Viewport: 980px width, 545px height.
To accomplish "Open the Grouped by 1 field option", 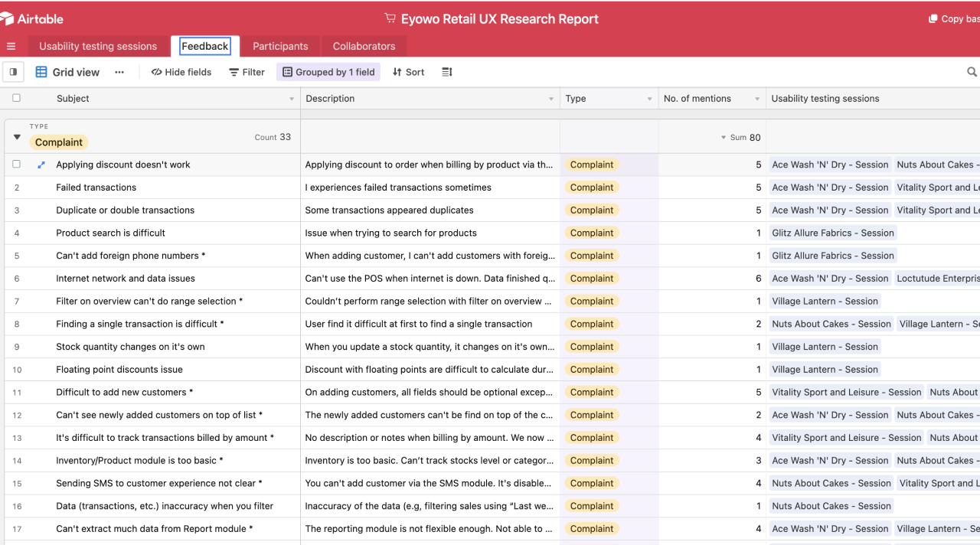I will 328,72.
